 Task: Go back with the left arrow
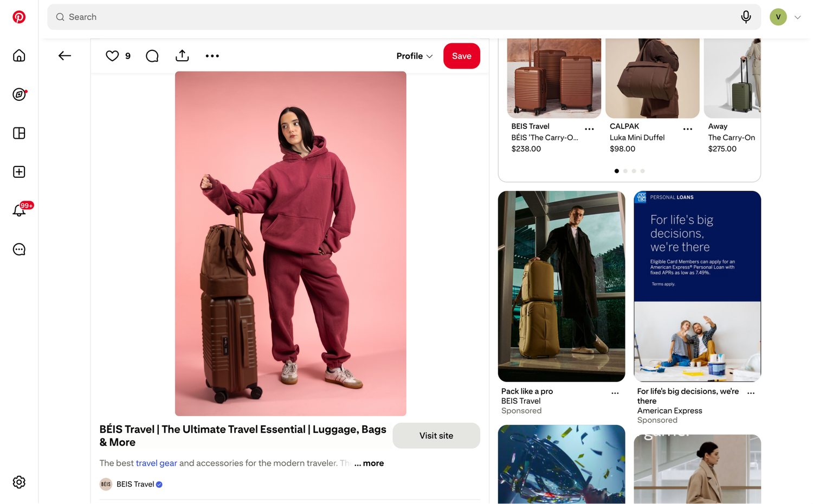[x=64, y=56]
